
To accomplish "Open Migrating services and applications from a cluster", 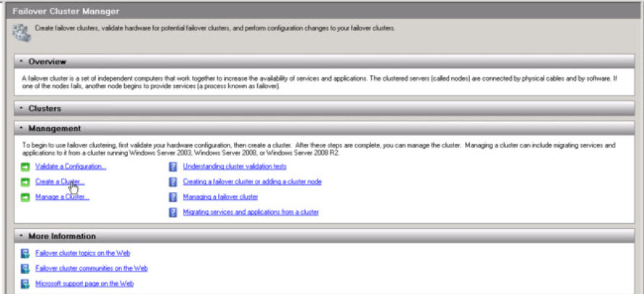I will click(251, 212).
